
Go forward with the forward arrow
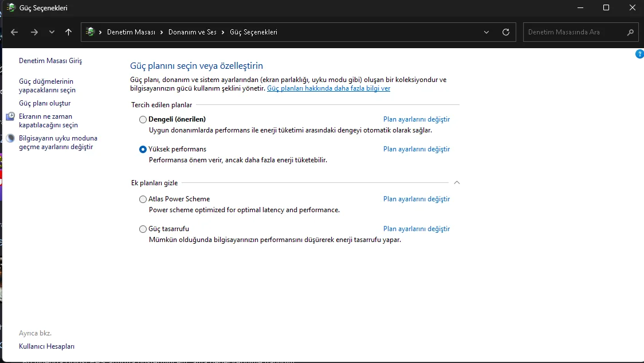click(34, 32)
